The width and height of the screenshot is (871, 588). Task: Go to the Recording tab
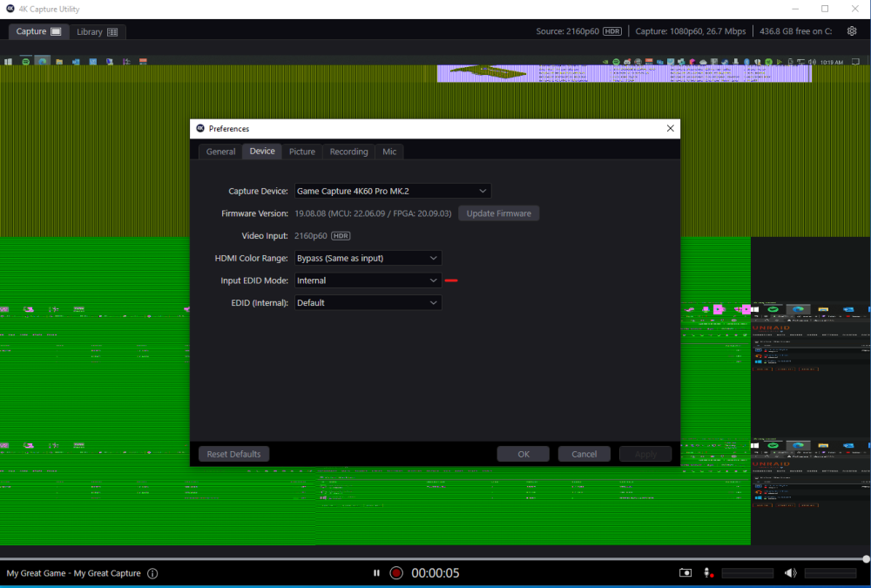[x=349, y=152]
